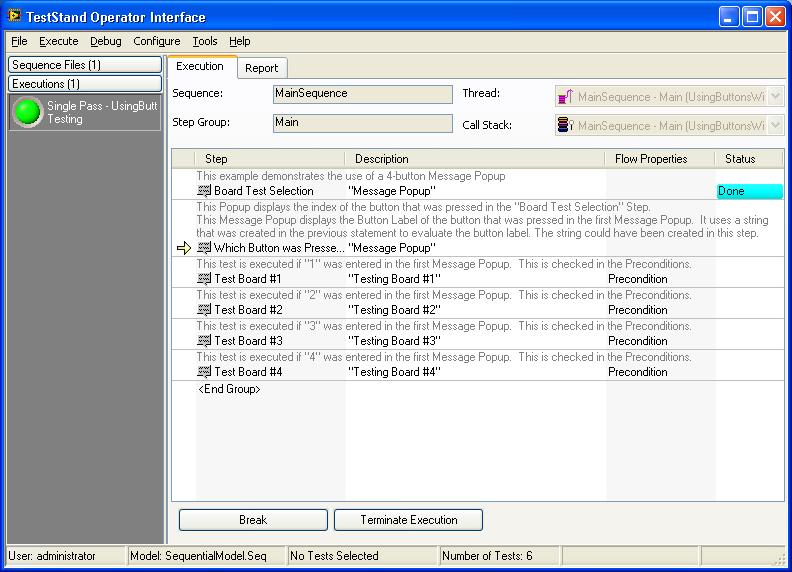
Task: Click the "Testing Board #3" description
Action: [x=394, y=341]
